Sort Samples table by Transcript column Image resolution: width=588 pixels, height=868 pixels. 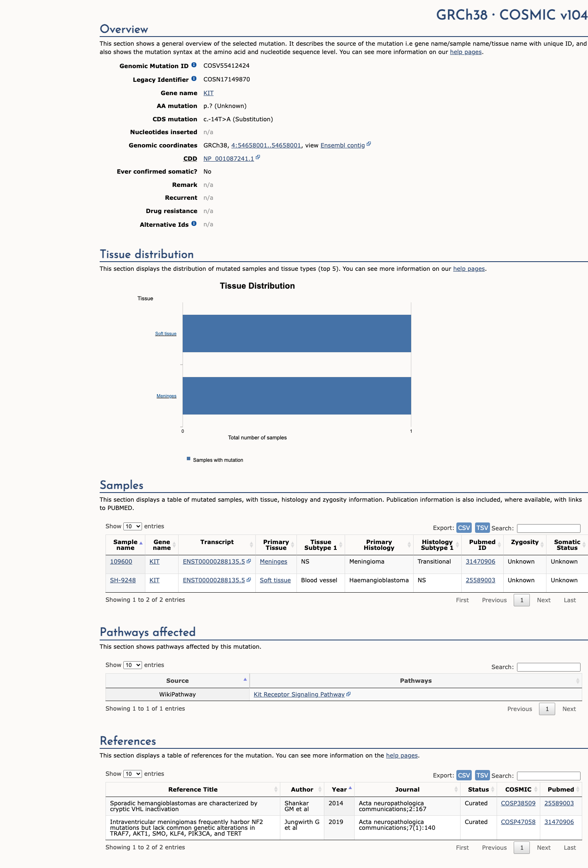[x=217, y=545]
